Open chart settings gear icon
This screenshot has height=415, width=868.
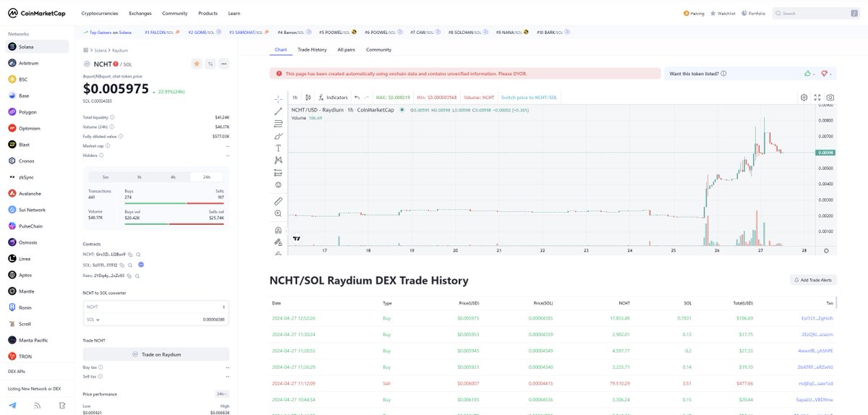point(804,97)
